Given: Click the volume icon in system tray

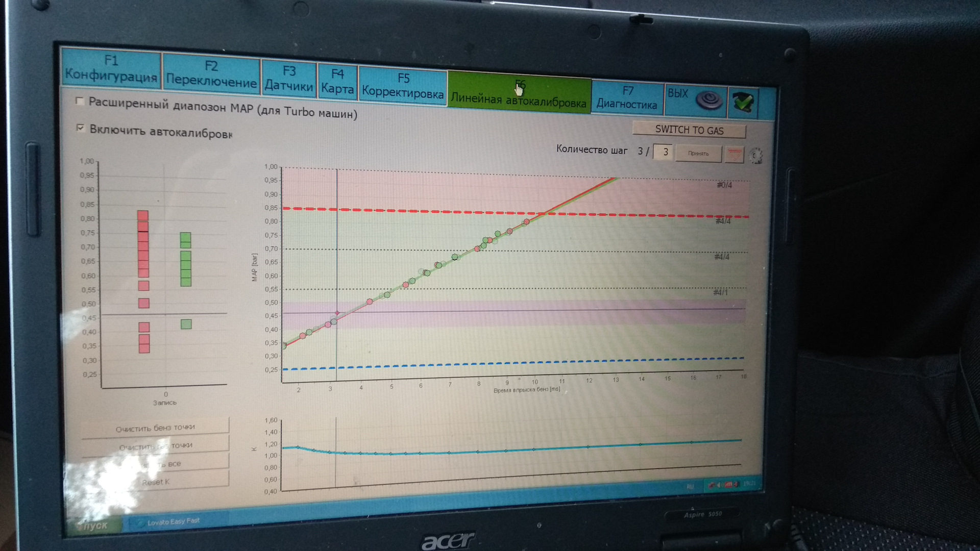Looking at the screenshot, I should [x=719, y=485].
